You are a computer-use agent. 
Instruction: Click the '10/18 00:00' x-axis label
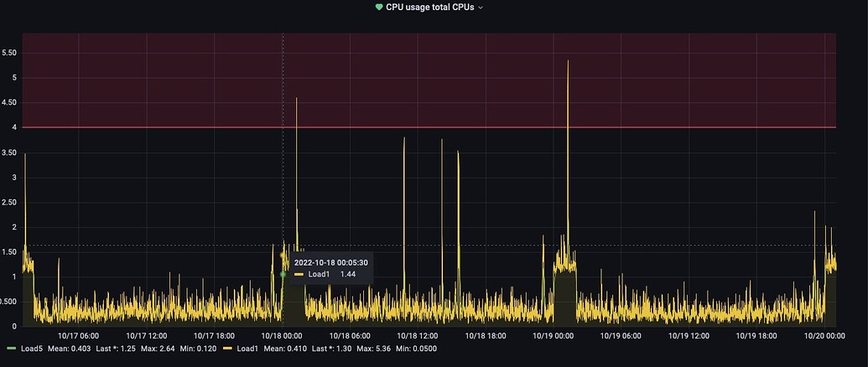click(x=281, y=335)
